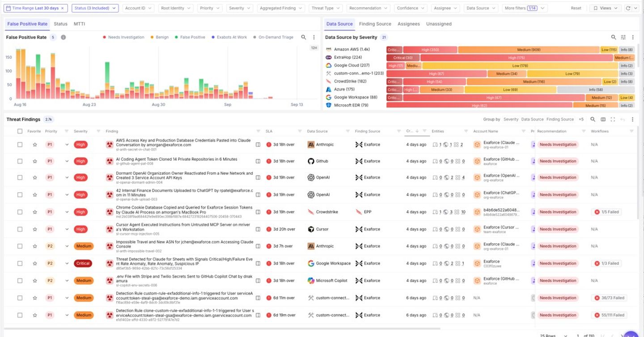
Task: Expand Threat Findings table to fullscreen
Action: tap(613, 119)
